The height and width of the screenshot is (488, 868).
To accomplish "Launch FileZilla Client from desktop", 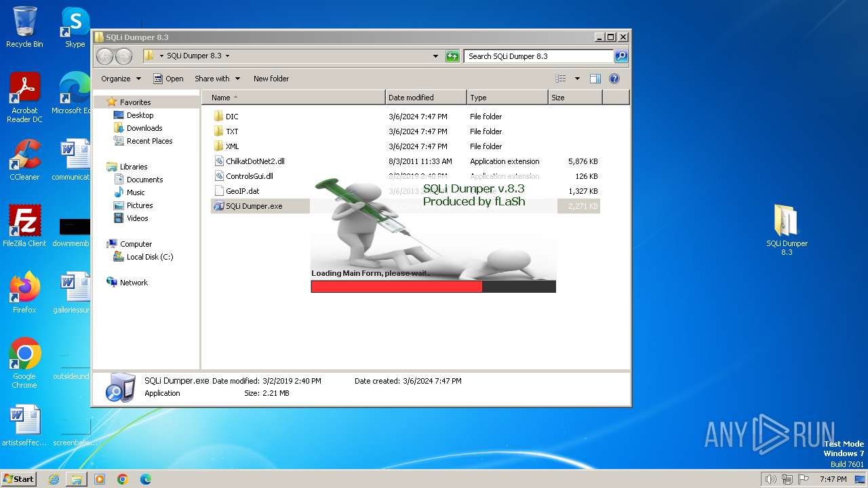I will [x=24, y=226].
